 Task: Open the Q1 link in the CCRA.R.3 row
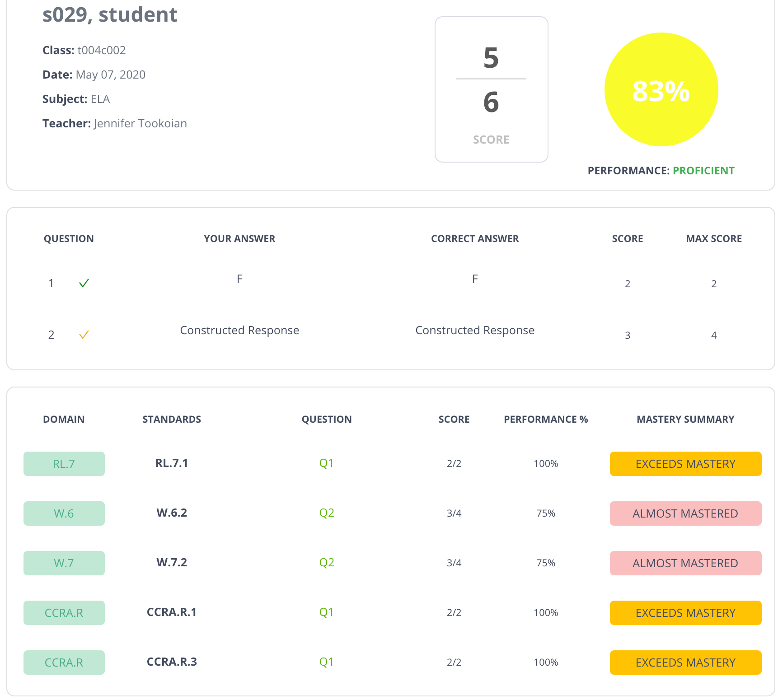[x=327, y=662]
